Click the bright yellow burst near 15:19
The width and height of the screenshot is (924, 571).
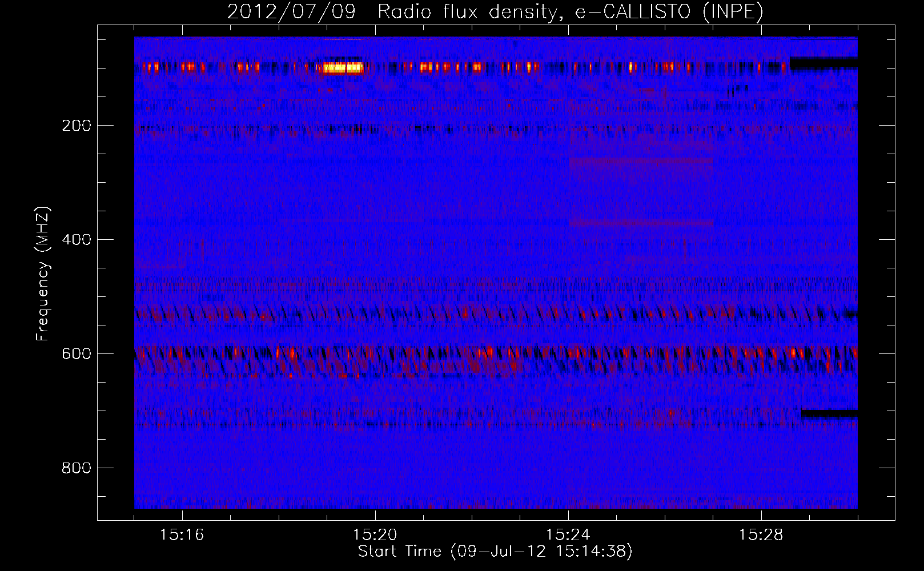pyautogui.click(x=343, y=67)
